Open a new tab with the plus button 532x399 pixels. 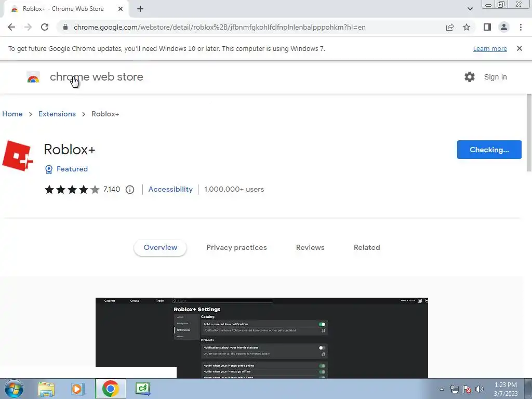point(140,9)
